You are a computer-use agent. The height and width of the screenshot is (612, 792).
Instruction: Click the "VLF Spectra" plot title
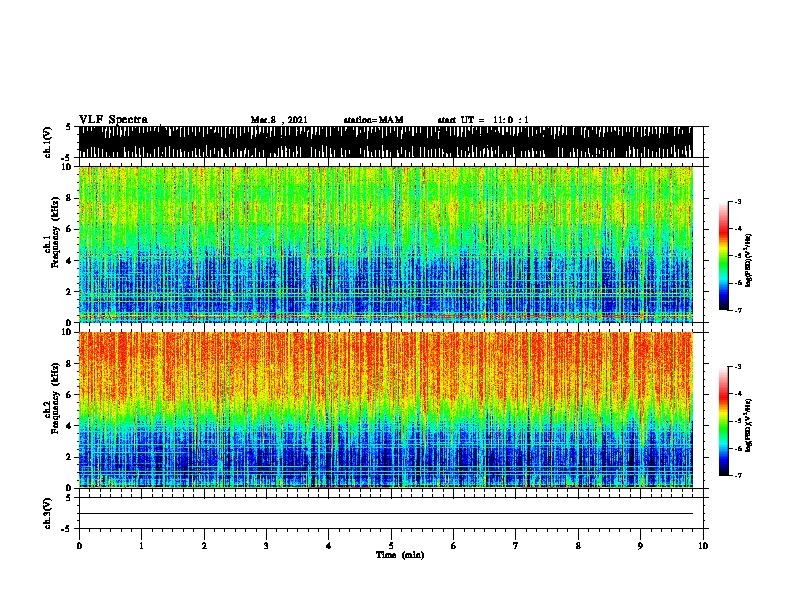coord(113,120)
